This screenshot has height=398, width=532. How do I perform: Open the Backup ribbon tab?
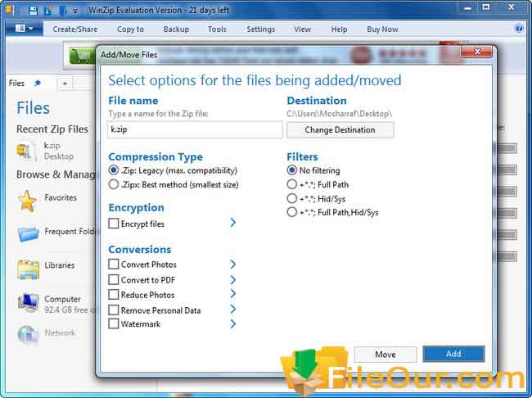[176, 29]
